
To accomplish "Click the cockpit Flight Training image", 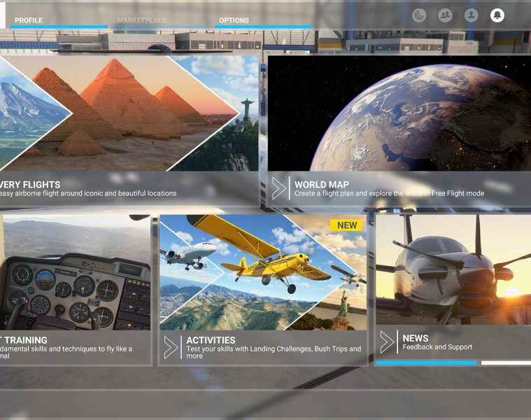I will pos(75,272).
